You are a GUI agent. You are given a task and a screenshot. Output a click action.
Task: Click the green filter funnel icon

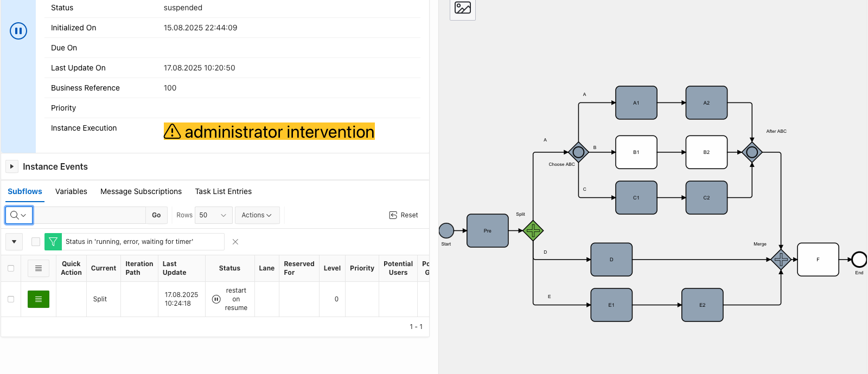coord(53,242)
